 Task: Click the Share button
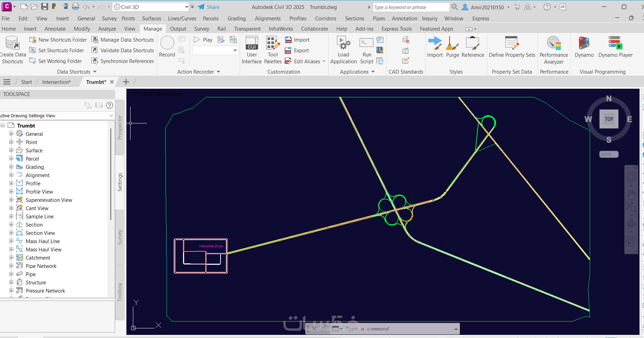click(209, 7)
